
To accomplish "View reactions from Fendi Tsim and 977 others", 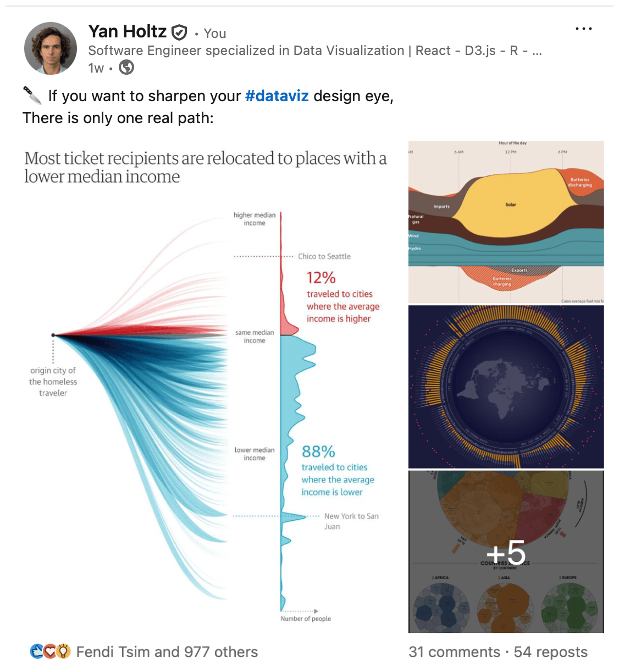I will (167, 652).
